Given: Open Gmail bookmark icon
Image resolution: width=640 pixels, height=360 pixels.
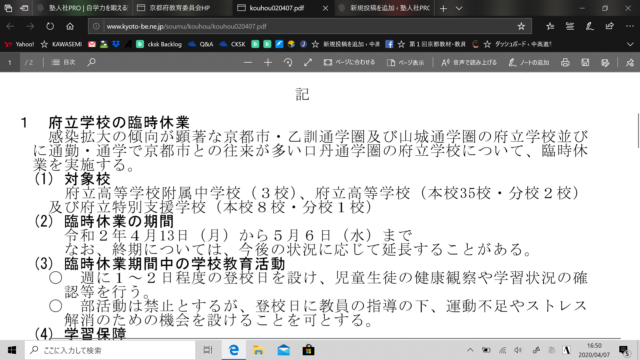Looking at the screenshot, I should [x=92, y=44].
